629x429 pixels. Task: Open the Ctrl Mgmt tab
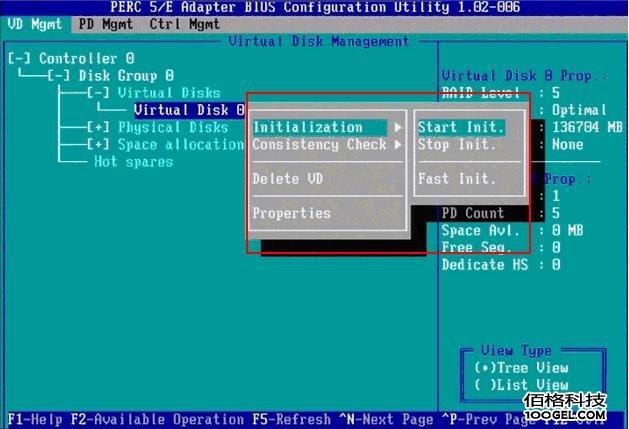tap(185, 25)
